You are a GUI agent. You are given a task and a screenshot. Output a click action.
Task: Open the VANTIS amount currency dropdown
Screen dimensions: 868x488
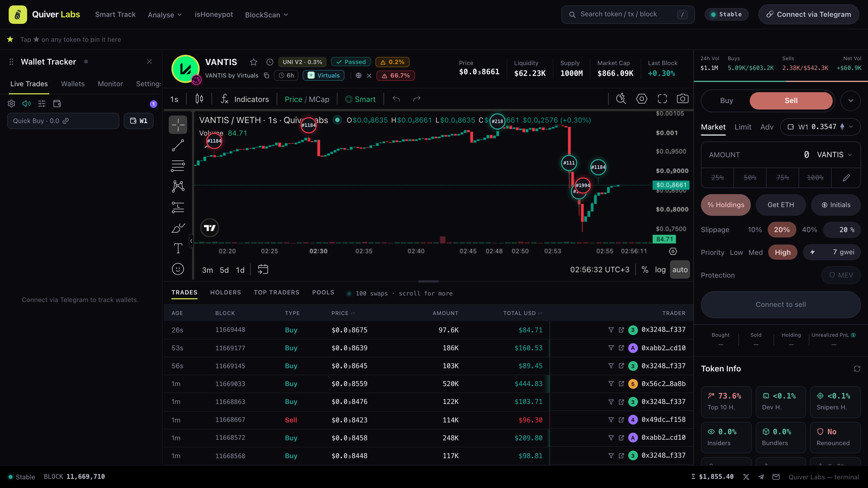[x=834, y=155]
